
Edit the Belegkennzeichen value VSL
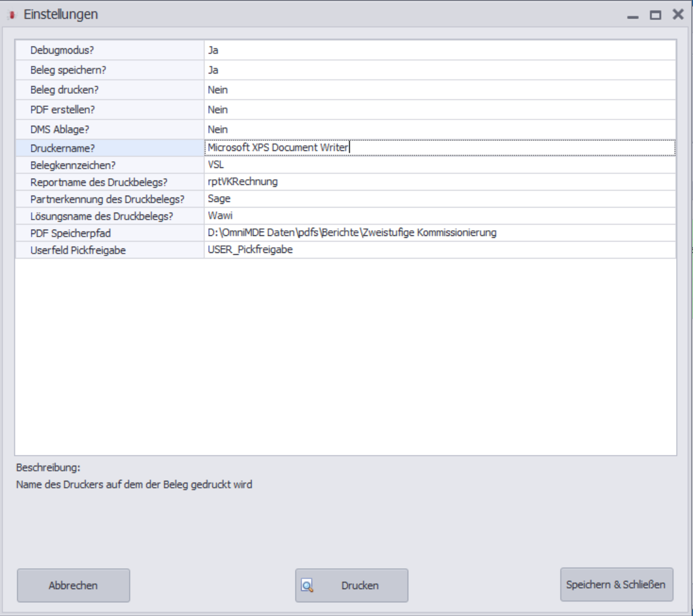[x=440, y=164]
